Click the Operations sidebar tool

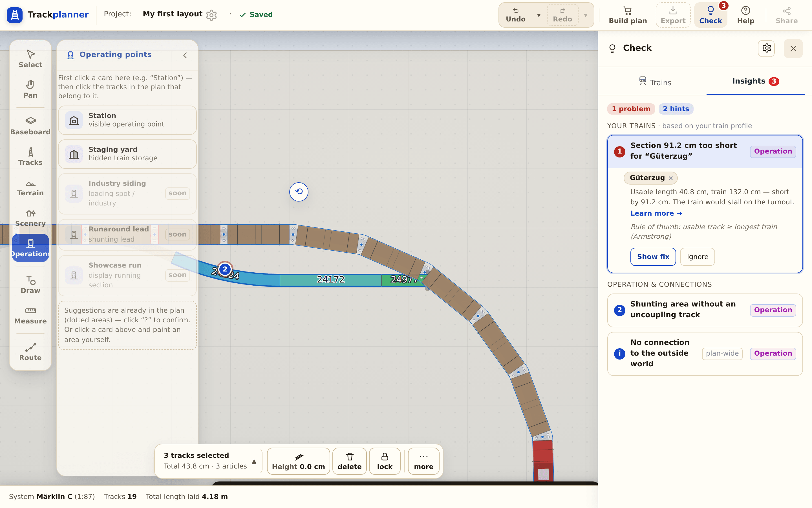pos(30,248)
